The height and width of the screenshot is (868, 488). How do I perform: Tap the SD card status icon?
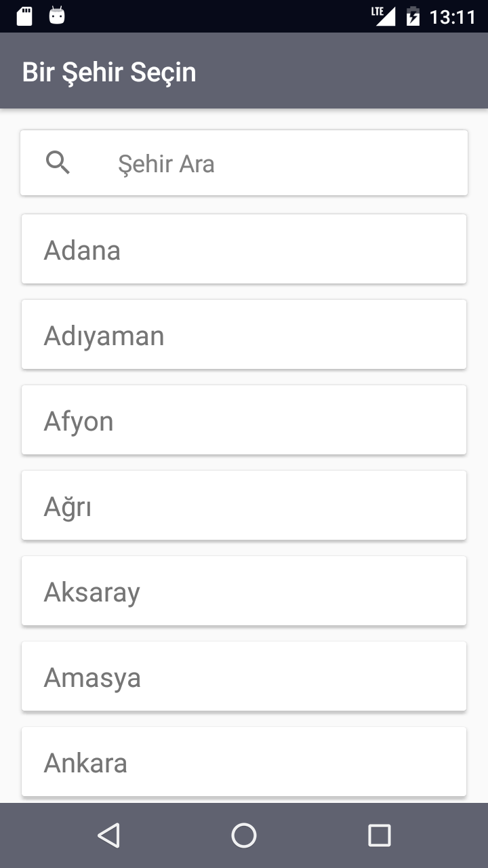tap(24, 16)
